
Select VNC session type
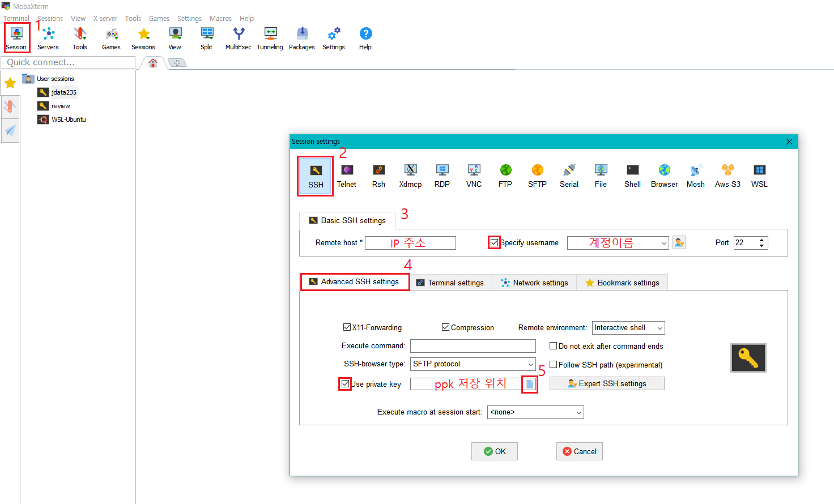[474, 176]
